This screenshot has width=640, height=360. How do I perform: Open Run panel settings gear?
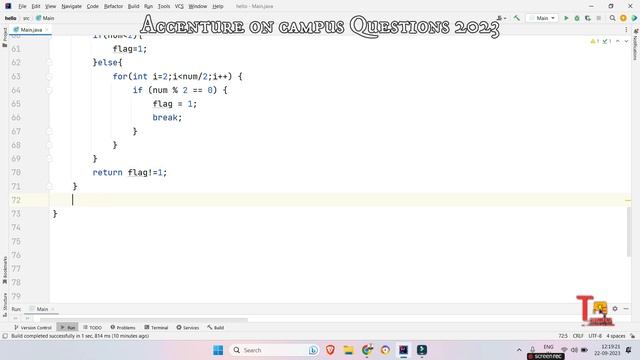coord(615,309)
